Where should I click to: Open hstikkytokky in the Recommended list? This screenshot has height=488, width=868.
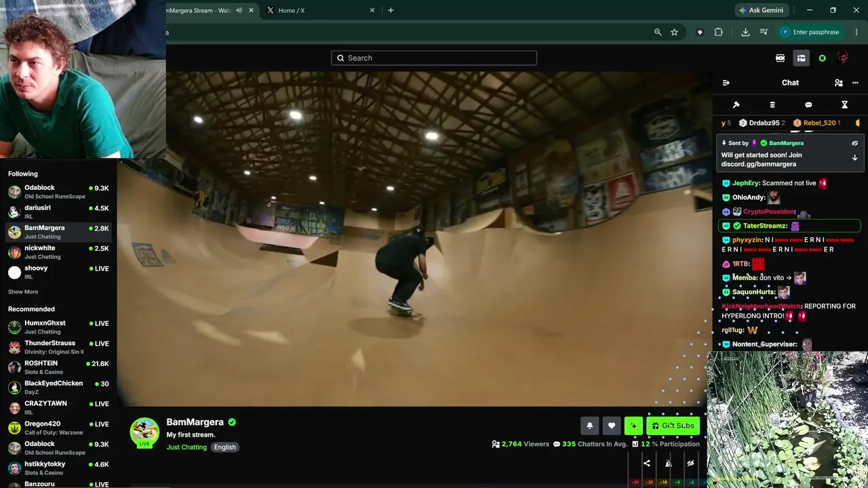[x=58, y=468]
